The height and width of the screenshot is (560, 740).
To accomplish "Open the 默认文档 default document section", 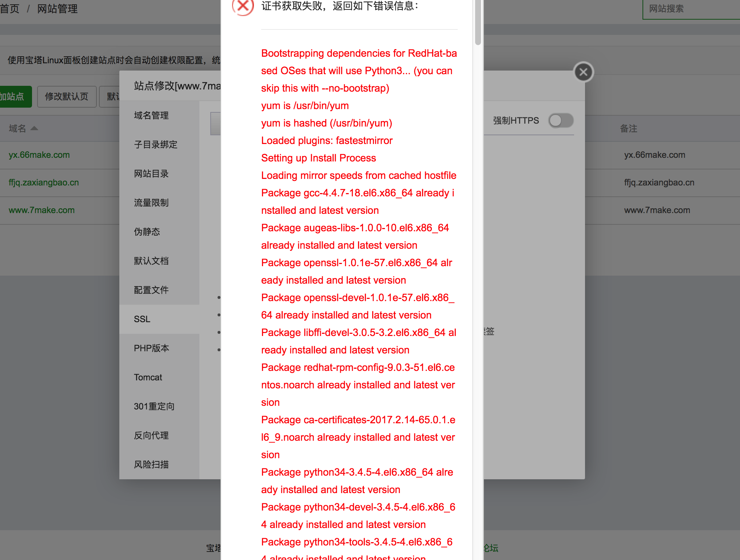I will [151, 261].
